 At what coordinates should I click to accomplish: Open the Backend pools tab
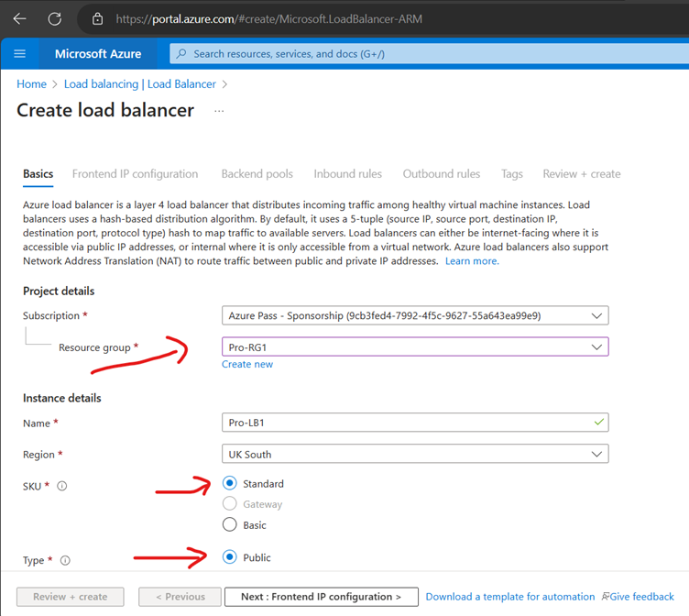tap(257, 174)
